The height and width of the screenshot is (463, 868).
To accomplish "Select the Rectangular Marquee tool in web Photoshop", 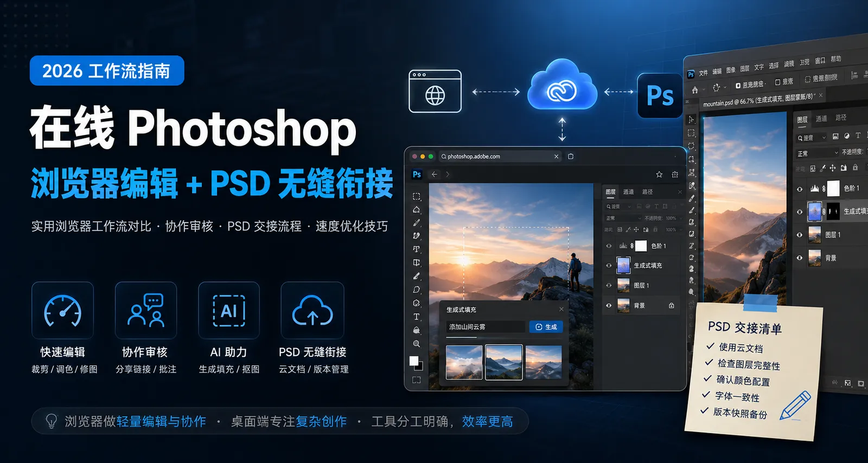I will tap(417, 196).
